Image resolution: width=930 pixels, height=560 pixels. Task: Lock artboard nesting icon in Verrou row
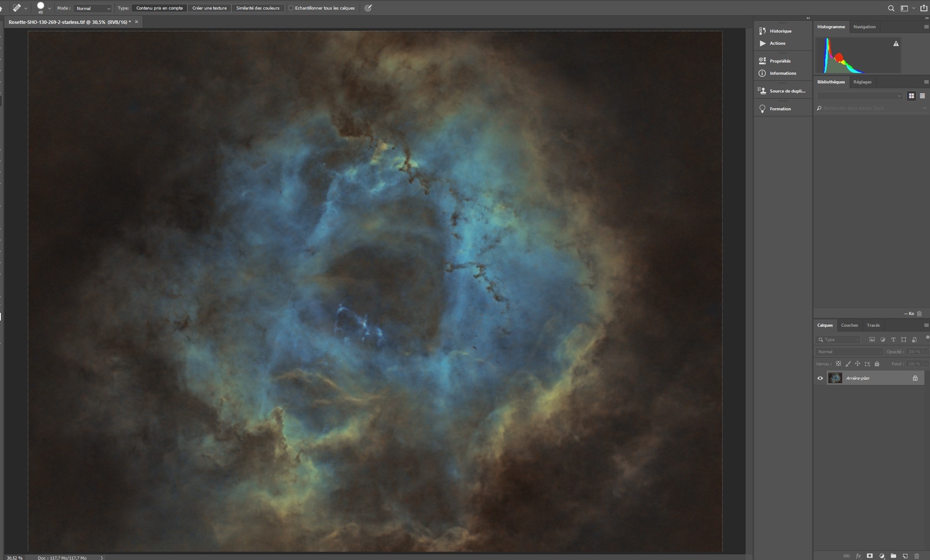click(867, 364)
